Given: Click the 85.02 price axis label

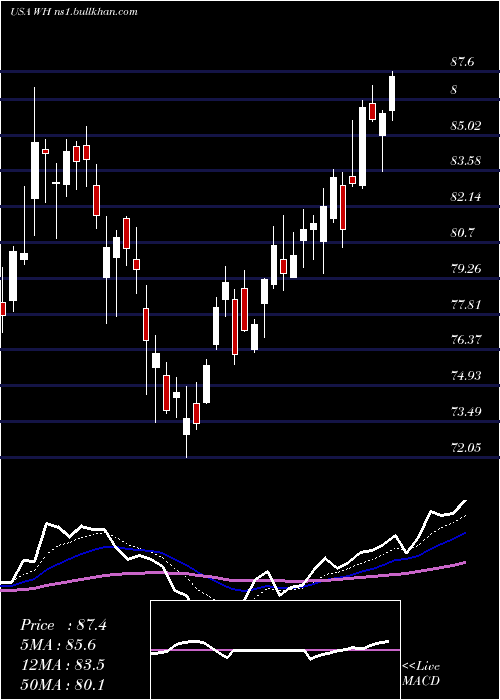Looking at the screenshot, I should click(x=466, y=125).
